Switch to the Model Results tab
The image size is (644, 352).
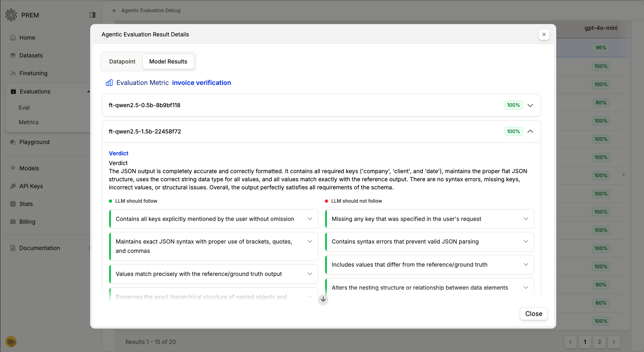168,61
